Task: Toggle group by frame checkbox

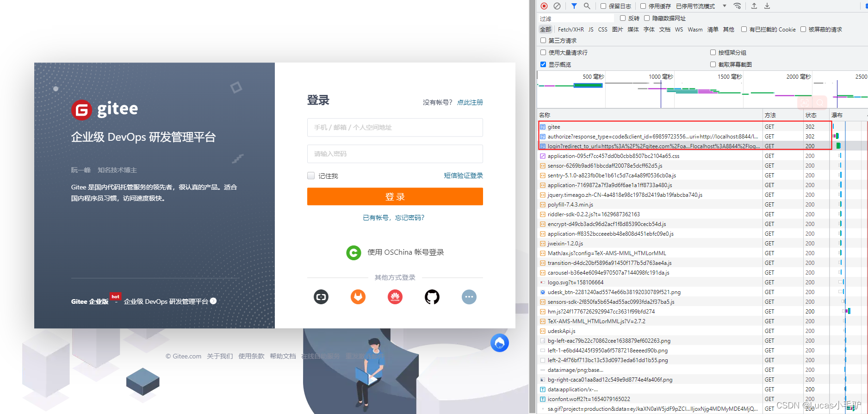Action: point(713,52)
